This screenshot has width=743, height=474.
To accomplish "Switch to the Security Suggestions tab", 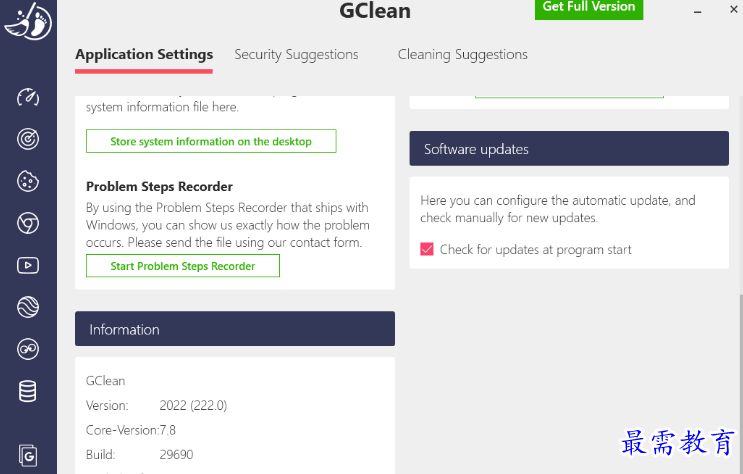I will pyautogui.click(x=296, y=54).
